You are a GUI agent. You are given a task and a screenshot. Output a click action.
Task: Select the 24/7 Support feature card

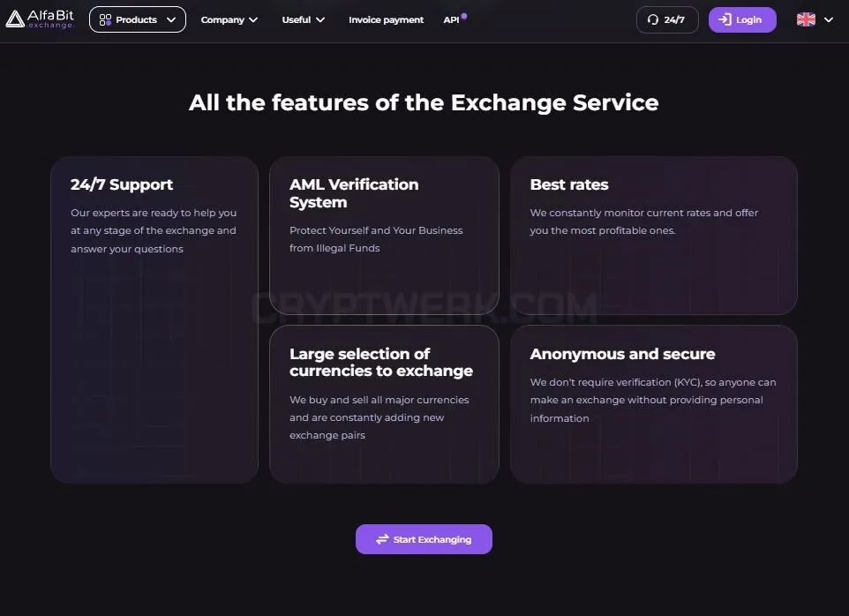[154, 319]
